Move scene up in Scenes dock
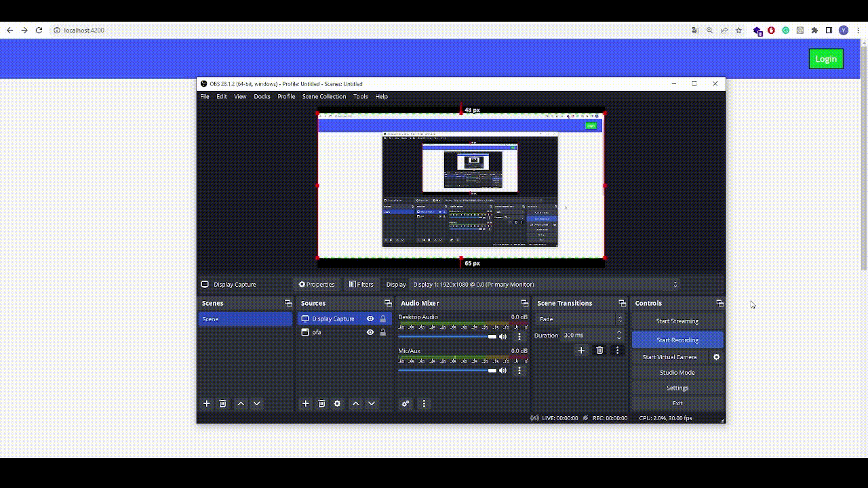The image size is (868, 488). tap(241, 403)
